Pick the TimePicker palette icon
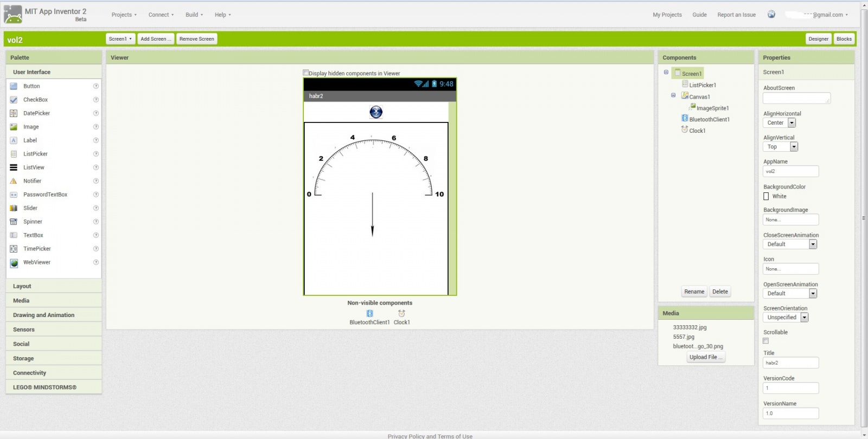This screenshot has height=439, width=868. tap(14, 249)
